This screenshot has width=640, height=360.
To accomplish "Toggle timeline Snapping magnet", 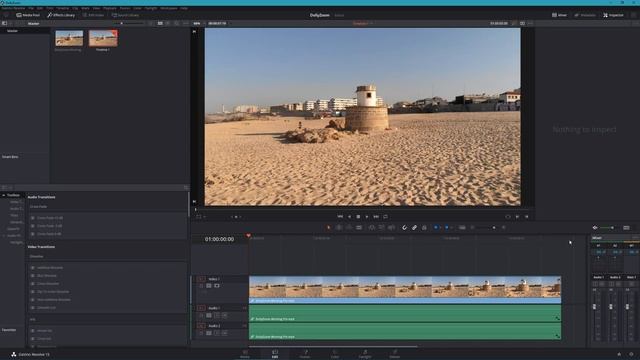I will [404, 227].
